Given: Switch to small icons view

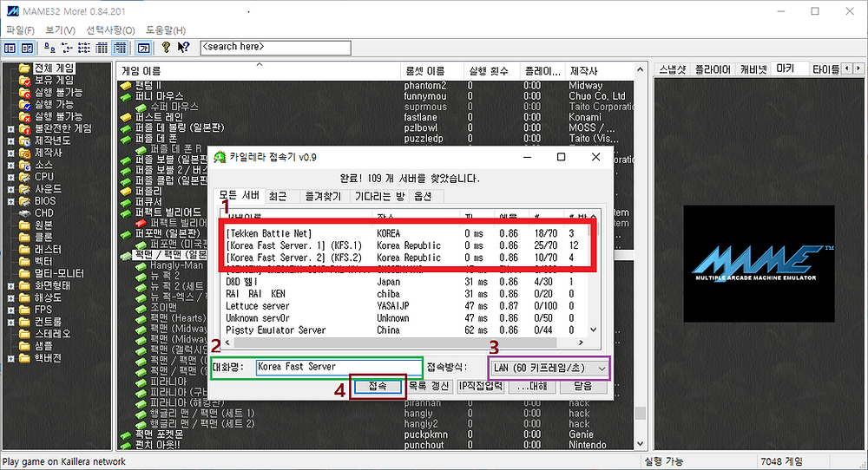Looking at the screenshot, I should click(67, 48).
